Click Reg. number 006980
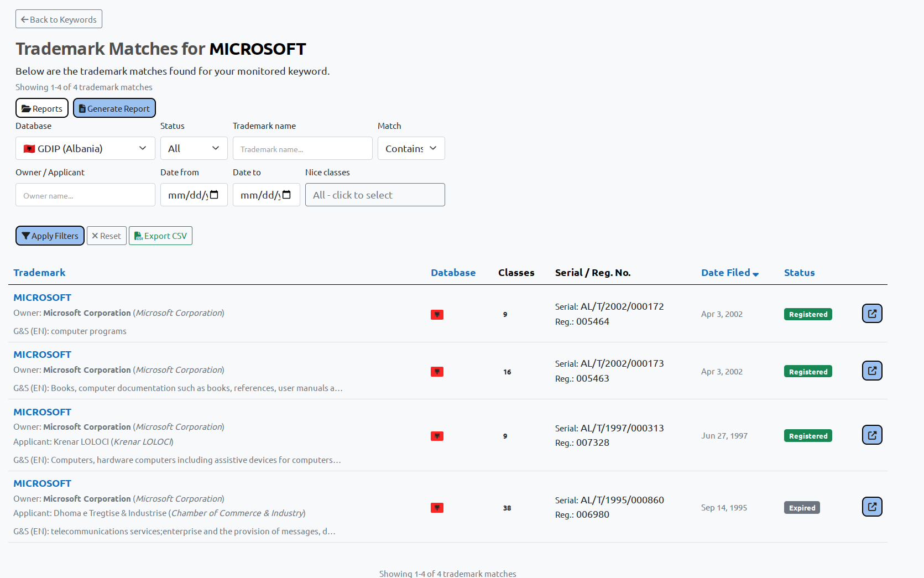 (593, 514)
